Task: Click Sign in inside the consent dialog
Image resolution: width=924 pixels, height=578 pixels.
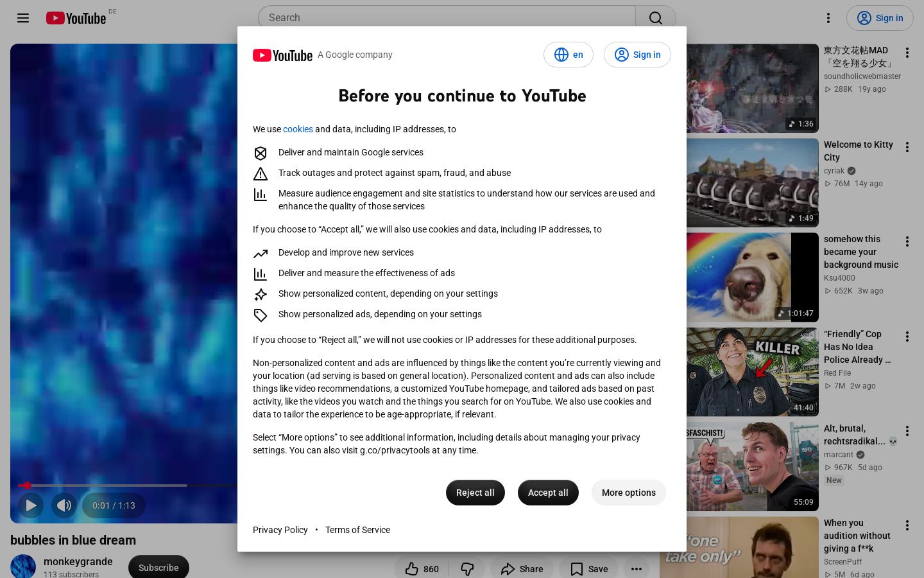Action: pyautogui.click(x=637, y=55)
